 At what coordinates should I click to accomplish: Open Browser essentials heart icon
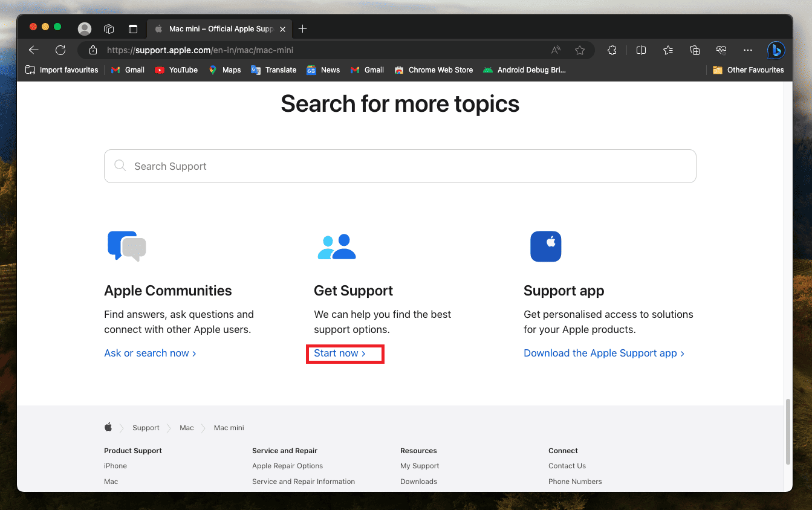pyautogui.click(x=721, y=50)
